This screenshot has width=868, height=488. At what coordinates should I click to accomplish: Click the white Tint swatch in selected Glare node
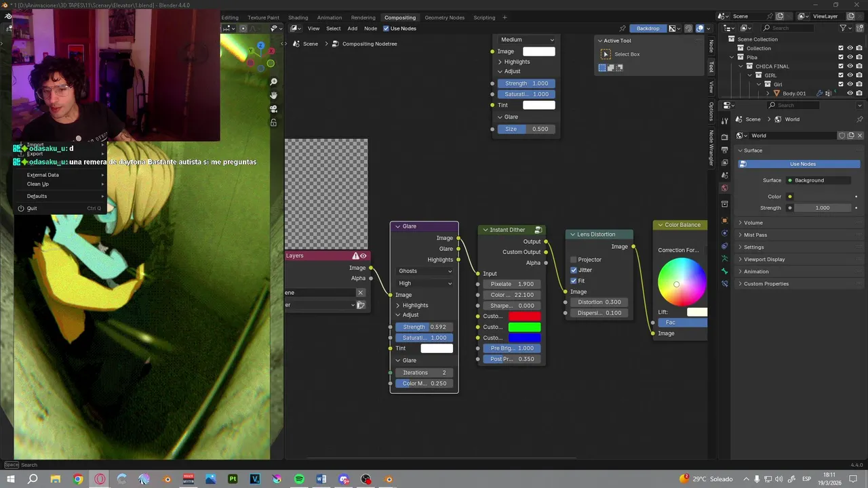tap(437, 348)
